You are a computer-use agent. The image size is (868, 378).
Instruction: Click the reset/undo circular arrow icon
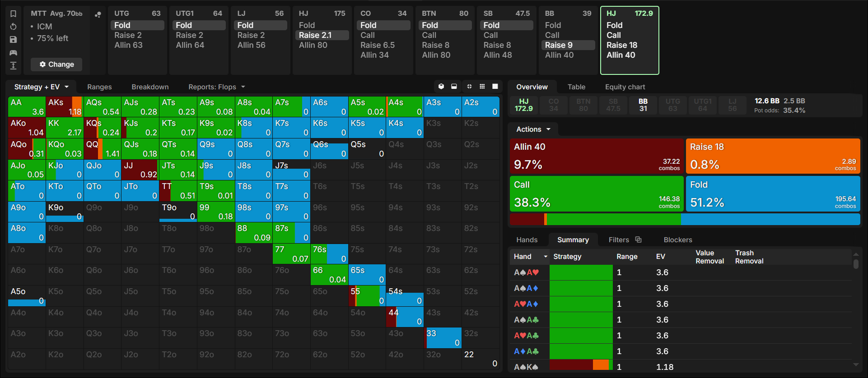[13, 27]
